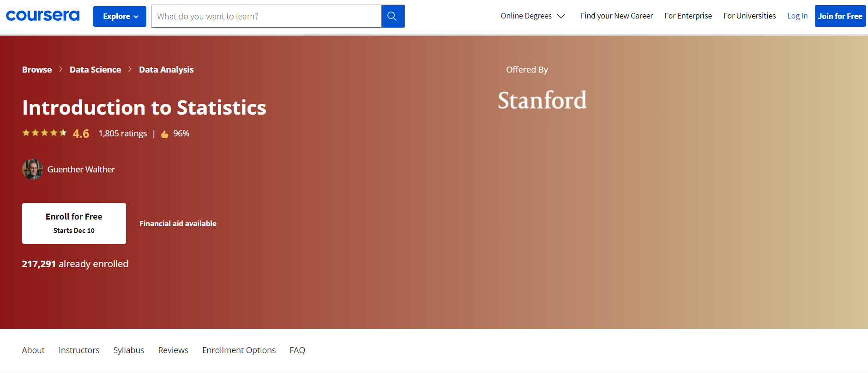Open the For Enterprise link
This screenshot has height=373, width=868.
(688, 16)
